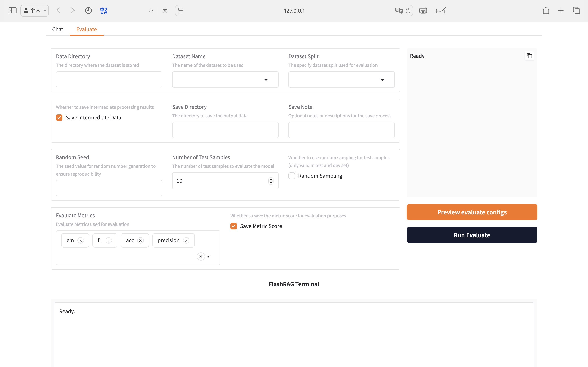Uncheck Save Metric Score

[x=234, y=226]
